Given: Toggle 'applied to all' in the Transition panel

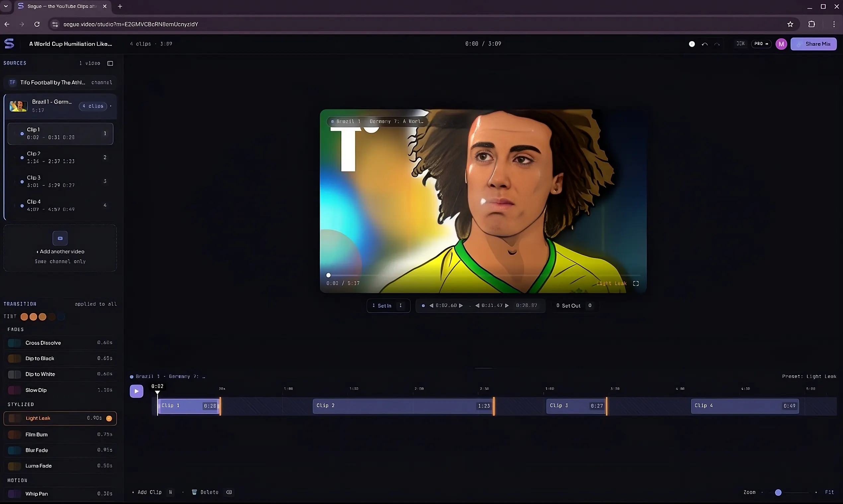Looking at the screenshot, I should [96, 304].
